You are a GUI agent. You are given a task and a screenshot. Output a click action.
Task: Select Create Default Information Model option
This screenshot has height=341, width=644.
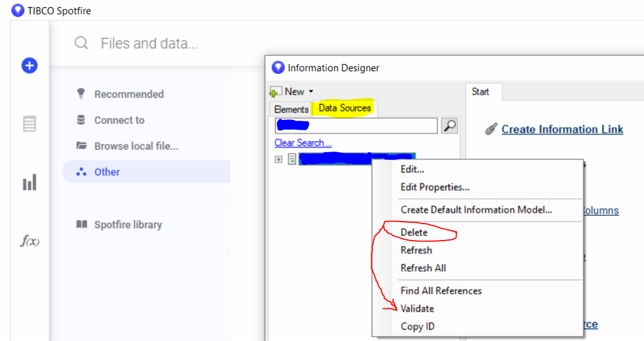(x=476, y=210)
